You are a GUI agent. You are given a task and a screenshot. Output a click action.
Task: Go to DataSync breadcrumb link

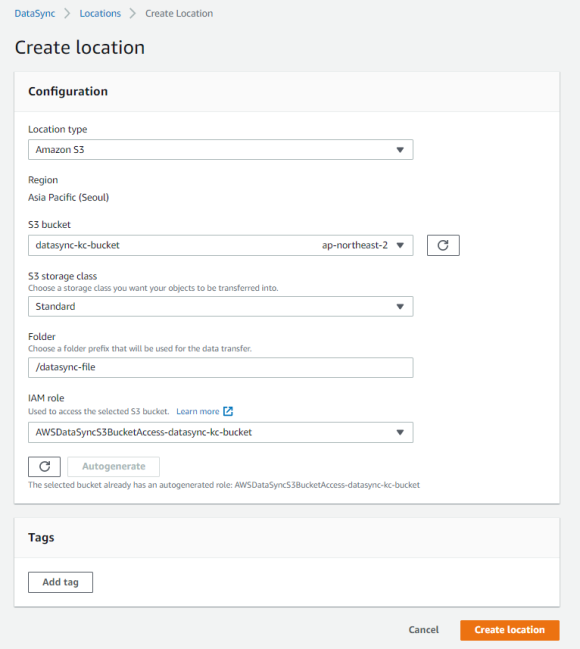[x=35, y=13]
